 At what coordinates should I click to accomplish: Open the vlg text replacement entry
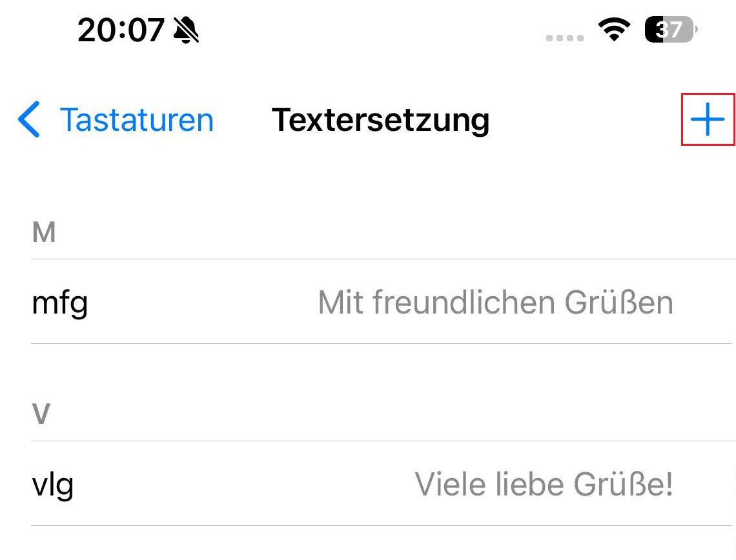[x=368, y=484]
